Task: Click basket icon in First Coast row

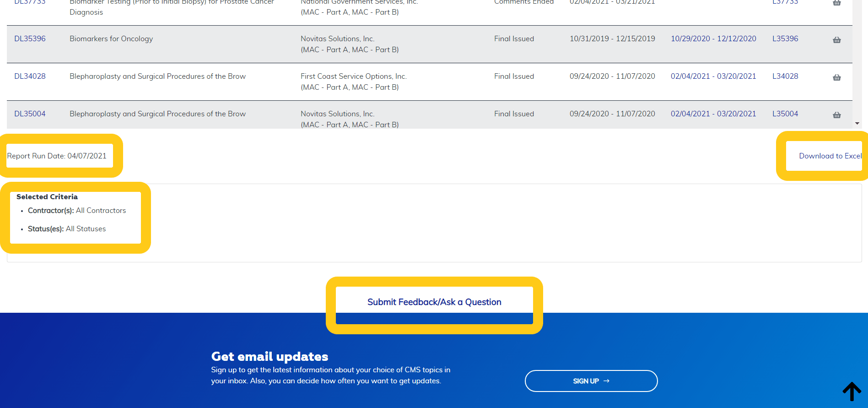Action: click(x=836, y=77)
